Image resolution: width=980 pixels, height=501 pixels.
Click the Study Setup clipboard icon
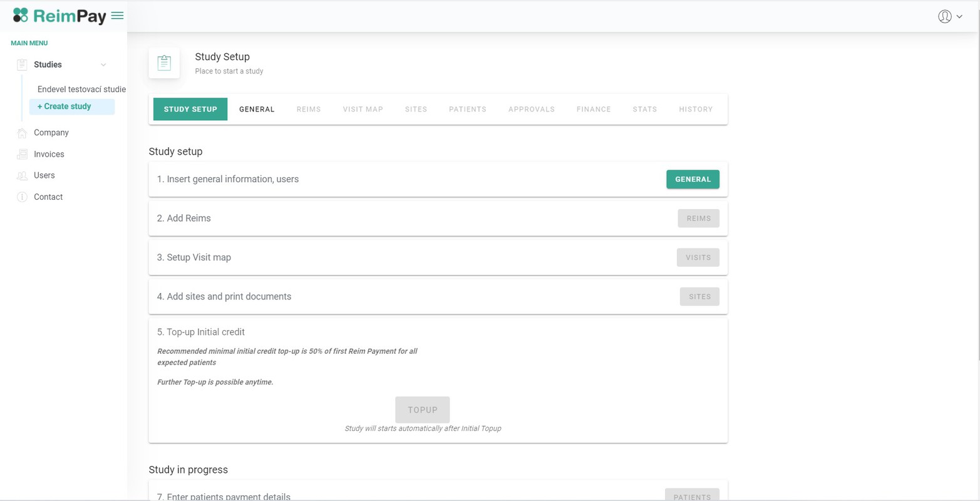164,63
